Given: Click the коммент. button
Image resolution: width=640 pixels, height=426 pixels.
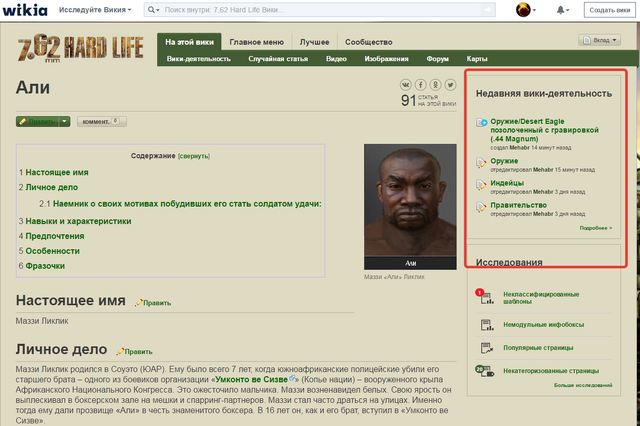Looking at the screenshot, I should click(x=102, y=122).
